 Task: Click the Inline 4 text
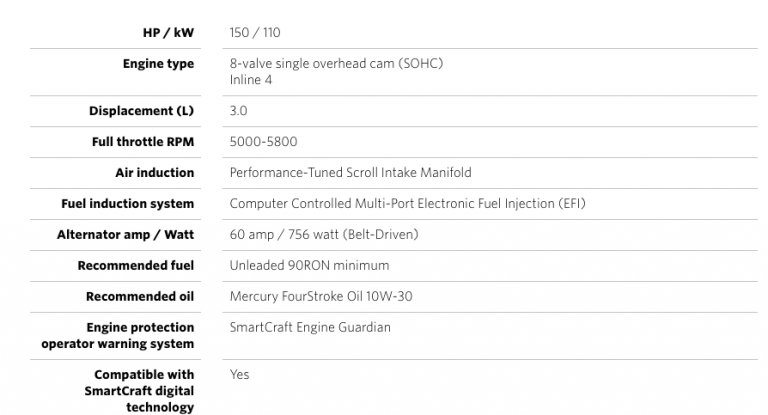[x=251, y=80]
